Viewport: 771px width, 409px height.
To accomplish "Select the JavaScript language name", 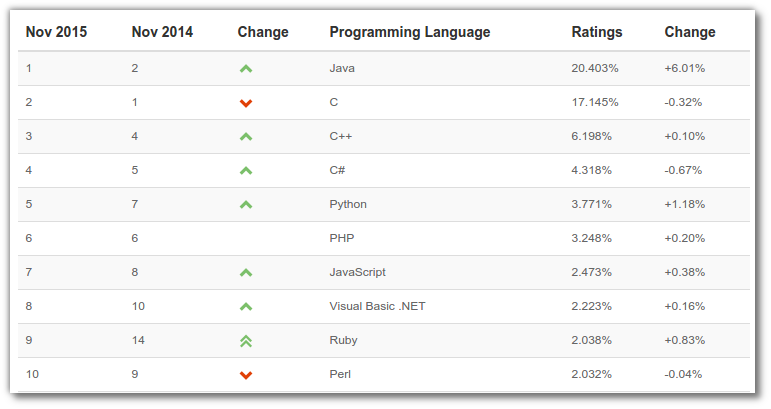I will [357, 272].
